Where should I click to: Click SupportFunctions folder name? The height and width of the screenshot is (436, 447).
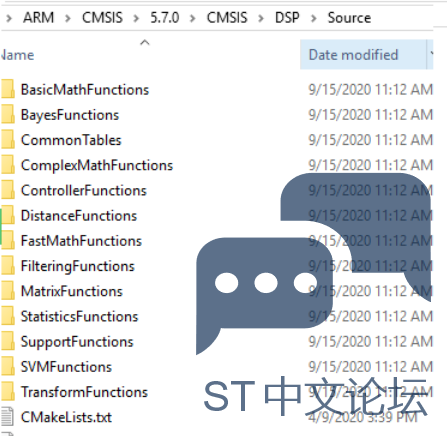77,342
